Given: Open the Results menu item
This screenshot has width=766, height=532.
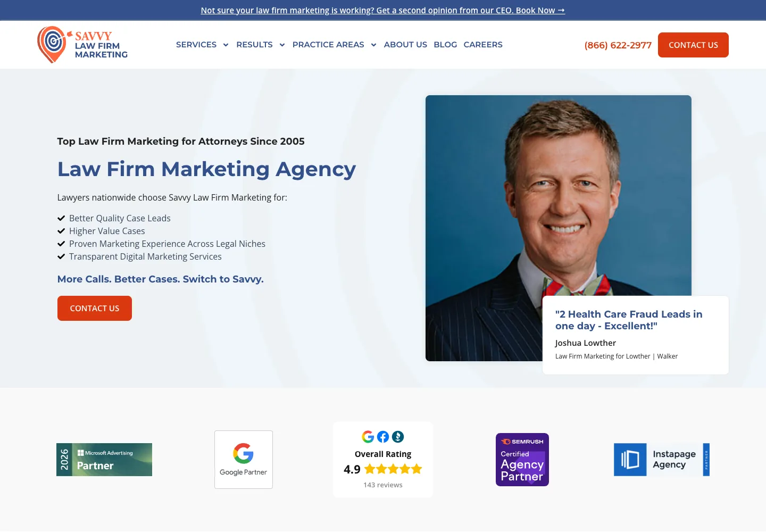Looking at the screenshot, I should [254, 45].
